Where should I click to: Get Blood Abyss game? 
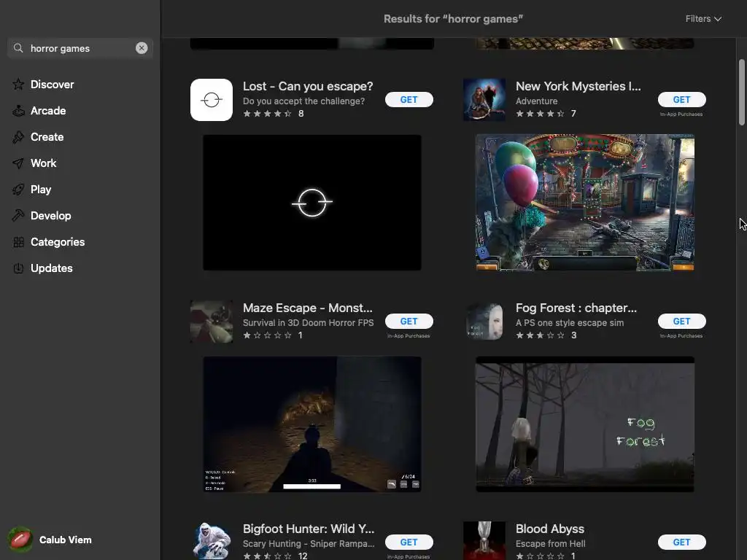pos(682,542)
